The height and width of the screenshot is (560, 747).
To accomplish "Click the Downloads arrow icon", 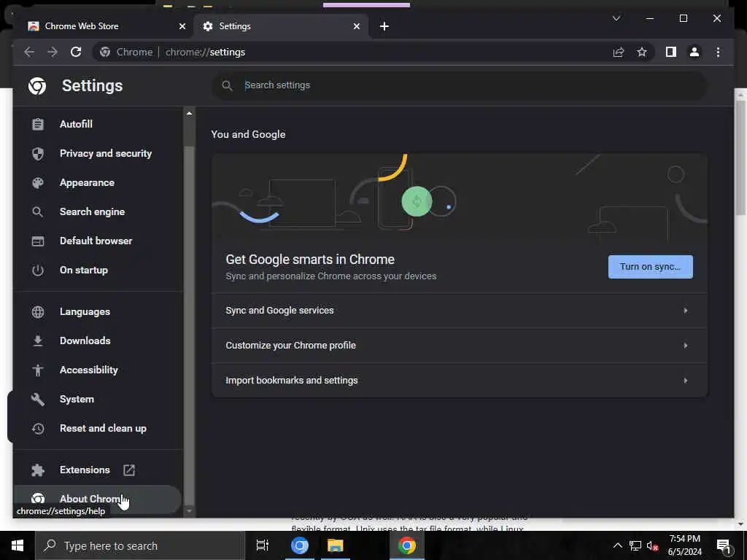I will 38,341.
